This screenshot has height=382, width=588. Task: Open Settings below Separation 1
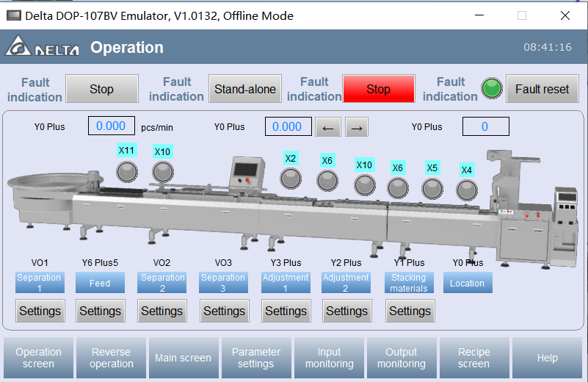coord(40,311)
